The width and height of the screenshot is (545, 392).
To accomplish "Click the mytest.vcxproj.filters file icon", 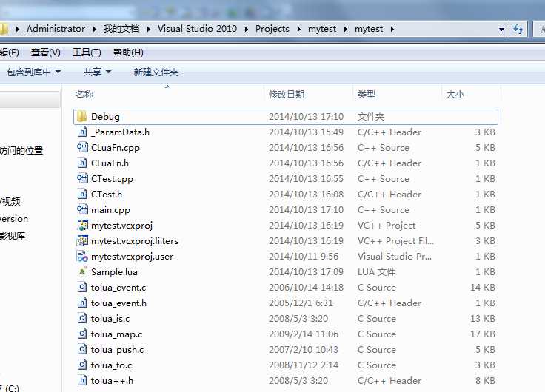I will [x=82, y=240].
